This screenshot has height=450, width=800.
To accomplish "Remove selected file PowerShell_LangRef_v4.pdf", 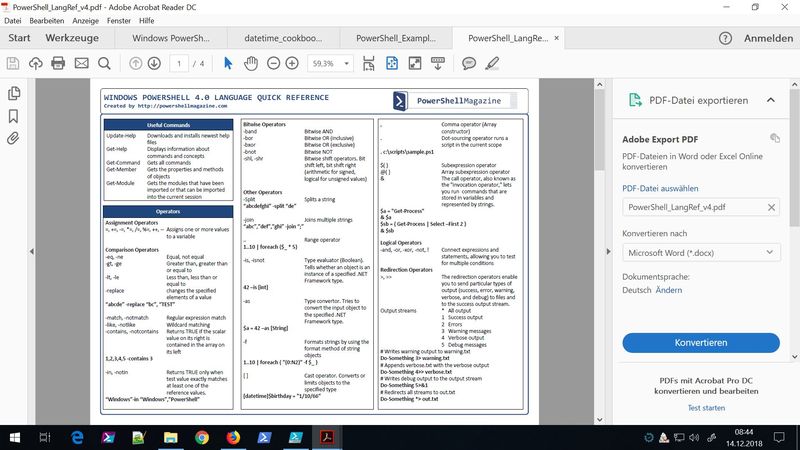I will pos(771,207).
